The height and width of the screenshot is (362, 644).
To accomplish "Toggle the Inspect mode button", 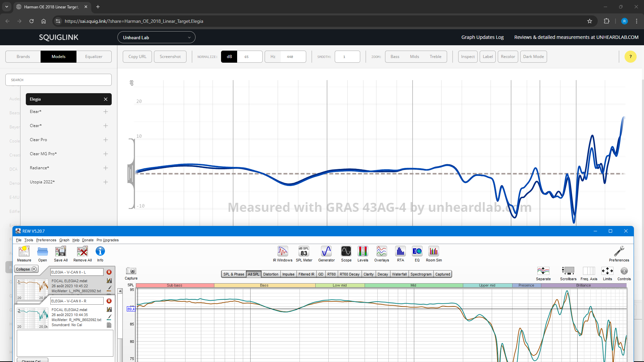I will coord(468,57).
